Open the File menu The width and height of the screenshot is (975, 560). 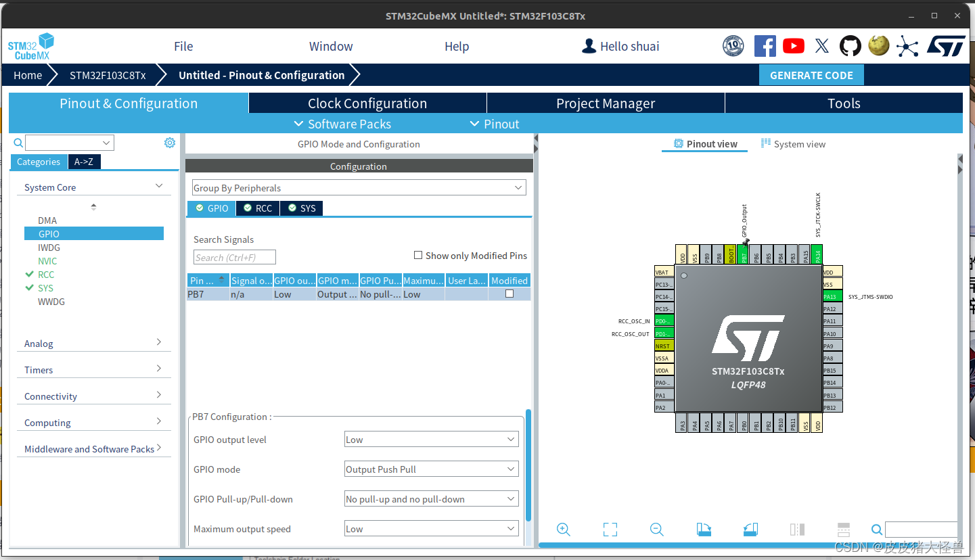point(183,46)
